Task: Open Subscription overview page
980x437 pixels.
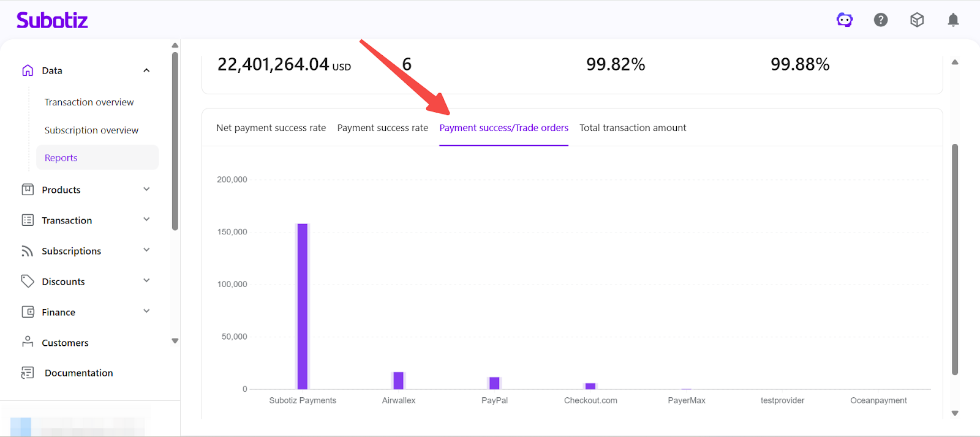Action: (x=91, y=130)
